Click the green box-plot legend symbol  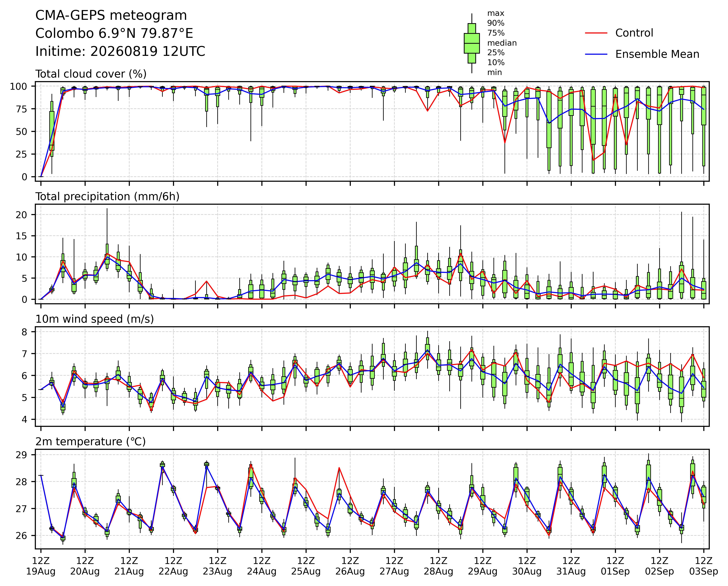point(472,43)
